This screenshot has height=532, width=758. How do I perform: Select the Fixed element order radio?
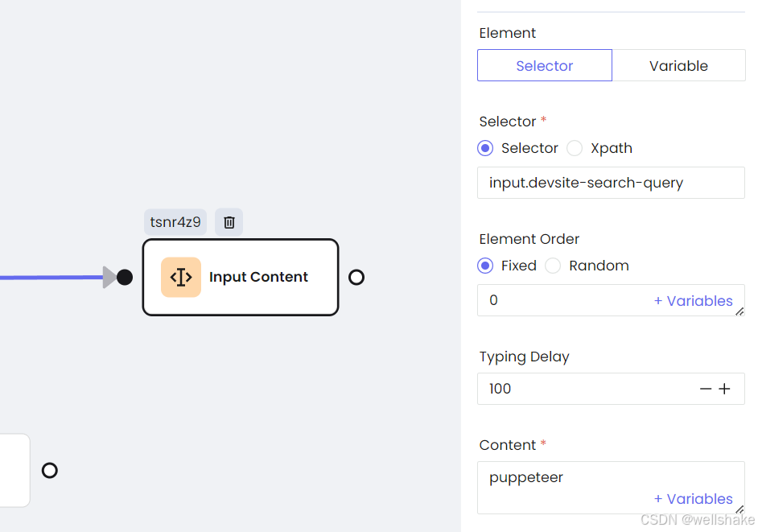[485, 266]
